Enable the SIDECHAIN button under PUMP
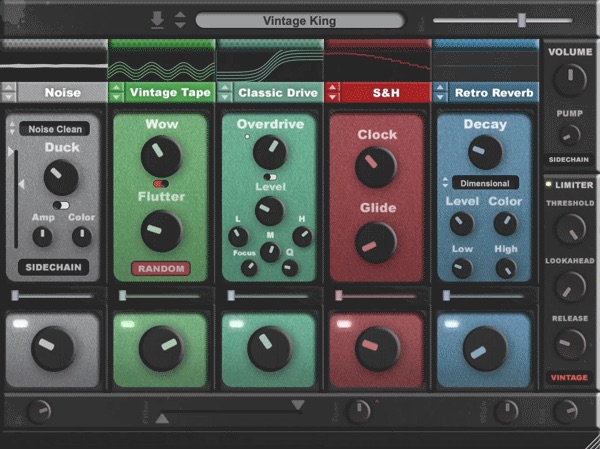 (x=569, y=159)
